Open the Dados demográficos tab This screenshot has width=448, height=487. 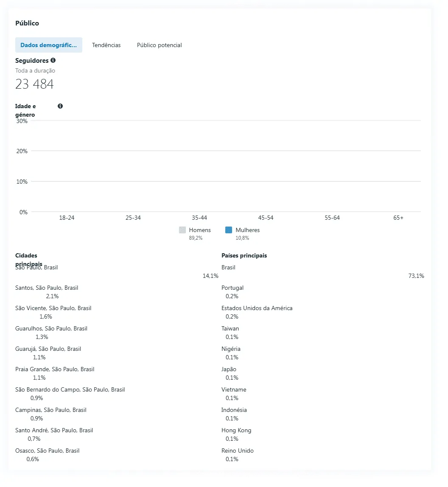[x=49, y=45]
